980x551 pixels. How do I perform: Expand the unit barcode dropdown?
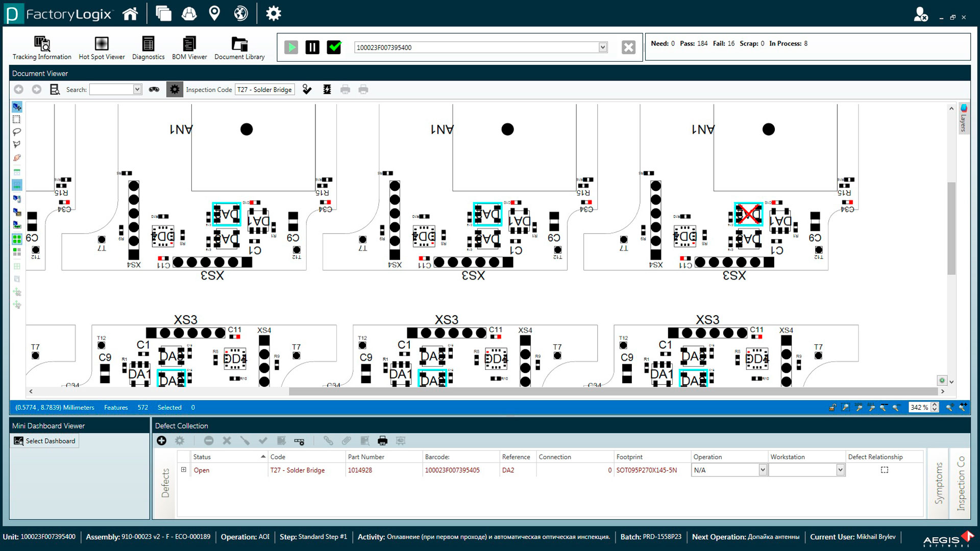(603, 47)
